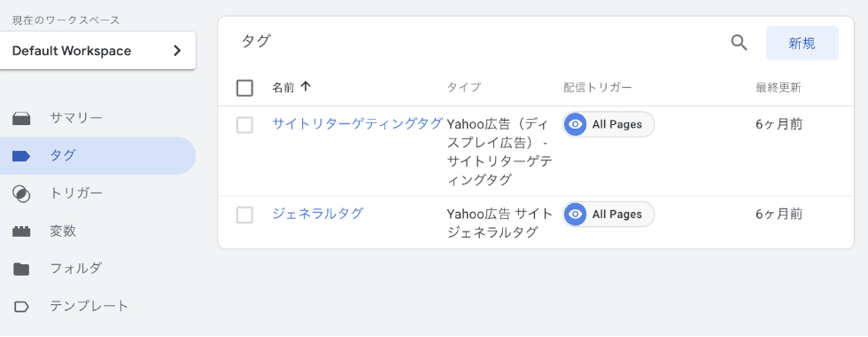Click eye icon in first All Pages trigger
Image resolution: width=868 pixels, height=337 pixels.
click(576, 125)
